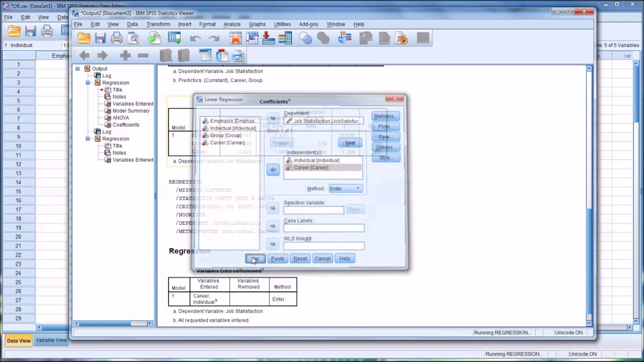Click Paste in the Linear Regression dialog

[x=277, y=258]
